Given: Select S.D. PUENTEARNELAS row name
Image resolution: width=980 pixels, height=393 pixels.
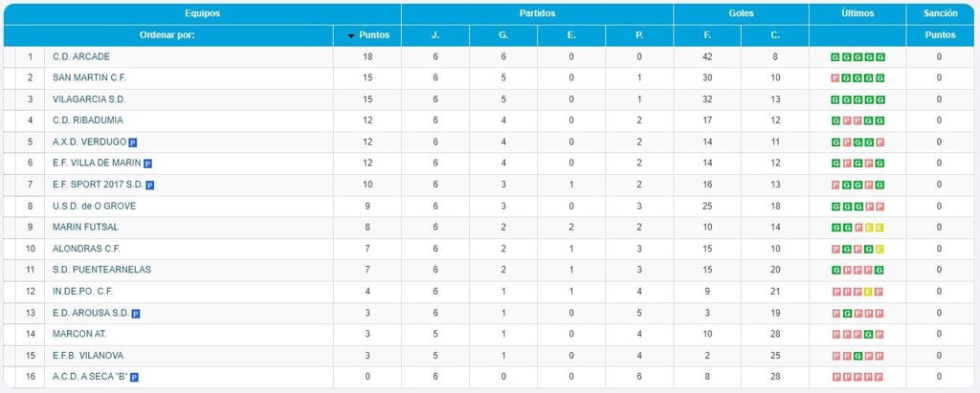Looking at the screenshot, I should [101, 270].
